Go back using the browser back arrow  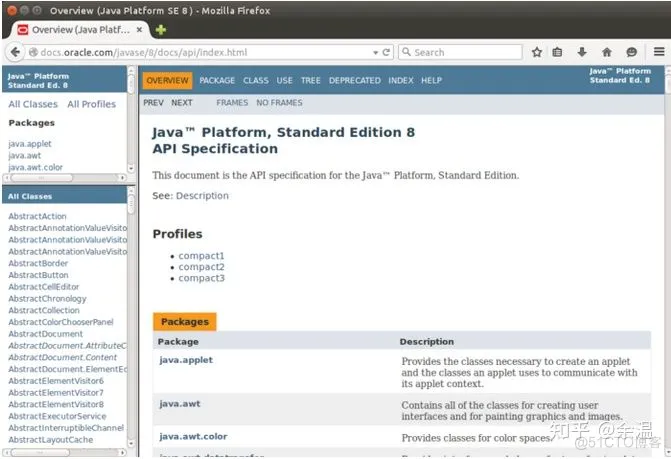coord(15,52)
